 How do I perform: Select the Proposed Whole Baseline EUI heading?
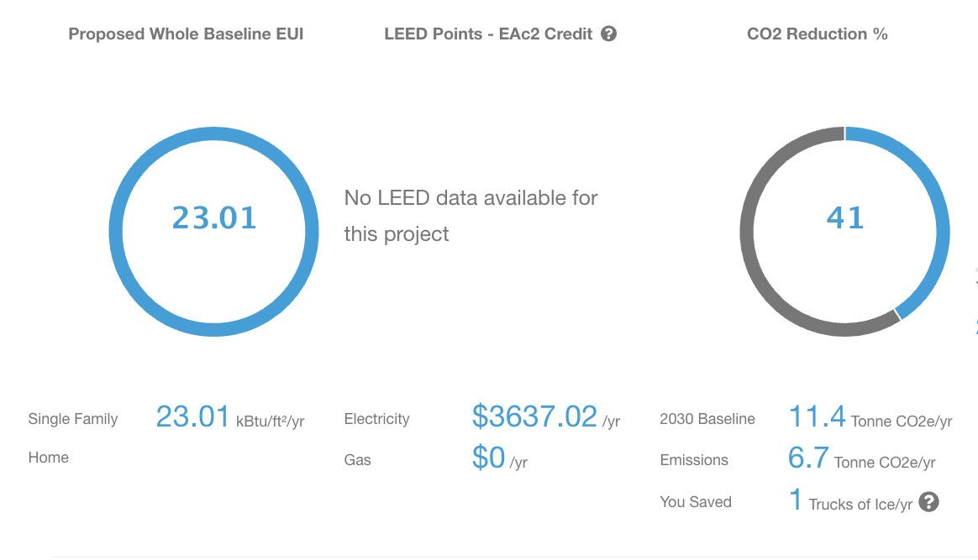click(x=186, y=34)
